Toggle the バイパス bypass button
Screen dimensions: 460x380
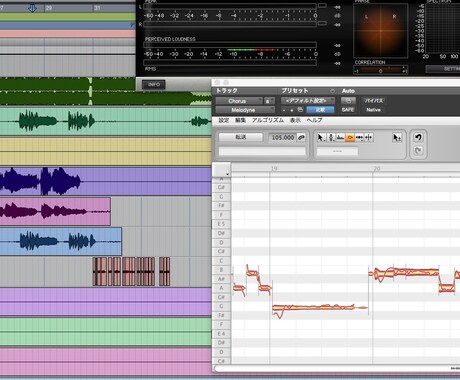(373, 101)
